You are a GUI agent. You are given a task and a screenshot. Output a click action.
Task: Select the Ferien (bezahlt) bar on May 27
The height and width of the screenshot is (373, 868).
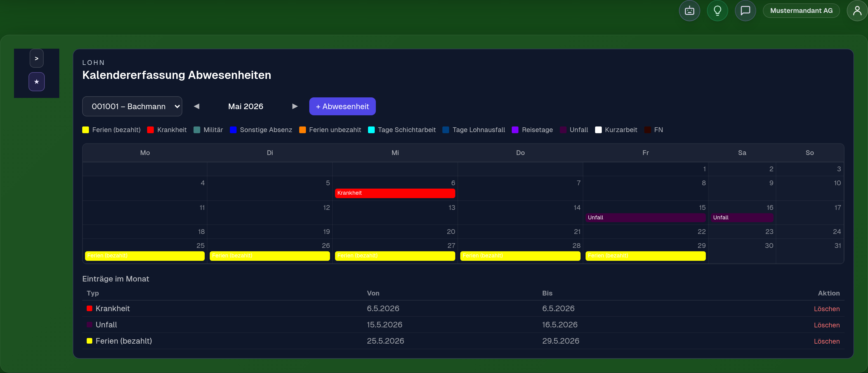(x=395, y=256)
